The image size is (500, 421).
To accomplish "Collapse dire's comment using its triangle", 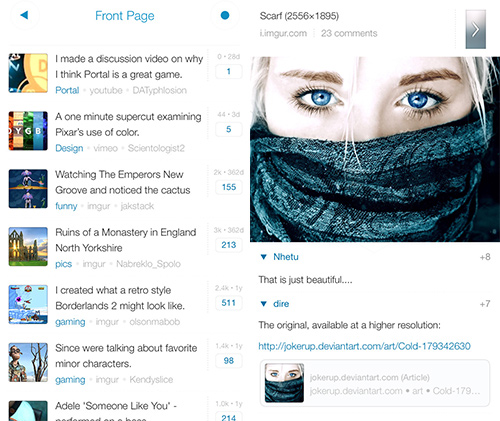I will point(264,304).
